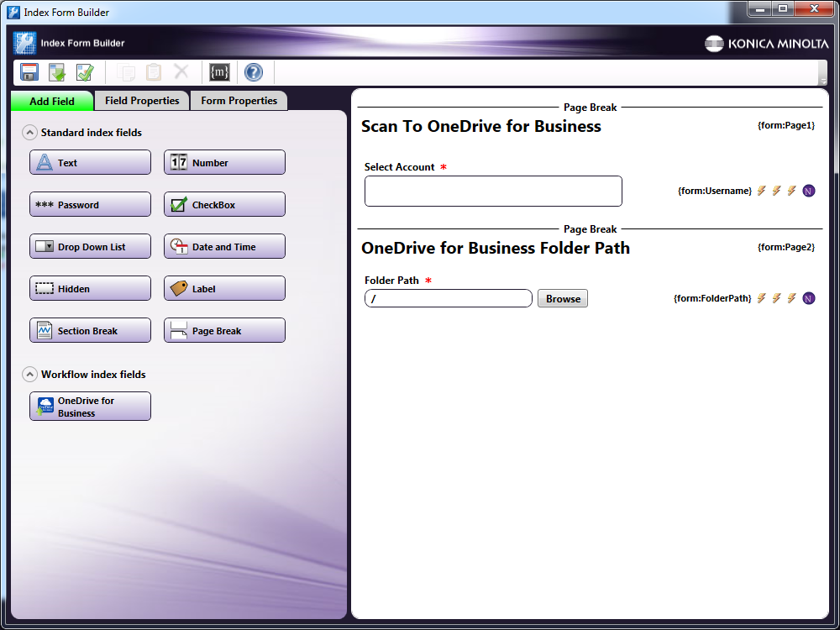This screenshot has height=630, width=840.
Task: Click third lightning bolt beside {form:Username}
Action: [791, 191]
